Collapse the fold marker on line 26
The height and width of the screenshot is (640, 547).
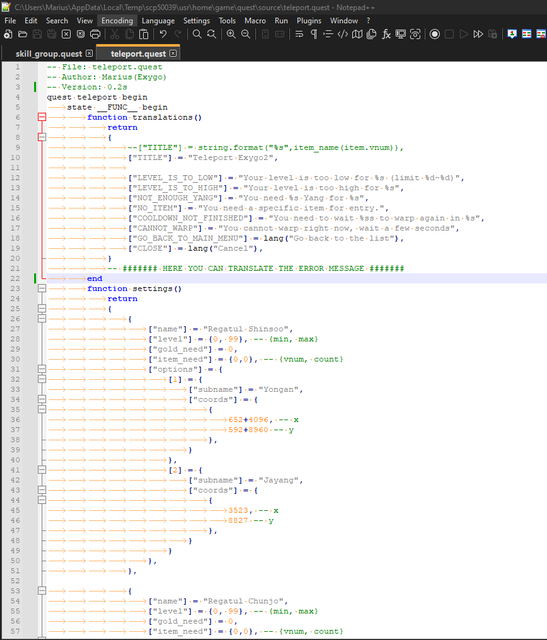click(x=42, y=319)
